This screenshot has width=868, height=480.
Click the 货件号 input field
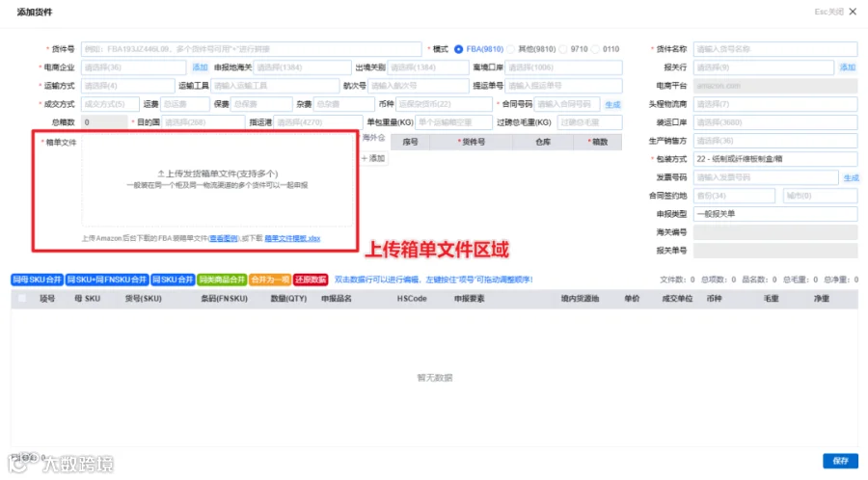click(252, 49)
